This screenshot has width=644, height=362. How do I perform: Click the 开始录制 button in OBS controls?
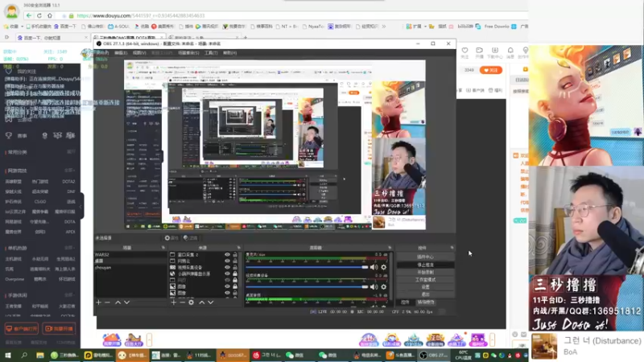[425, 272]
